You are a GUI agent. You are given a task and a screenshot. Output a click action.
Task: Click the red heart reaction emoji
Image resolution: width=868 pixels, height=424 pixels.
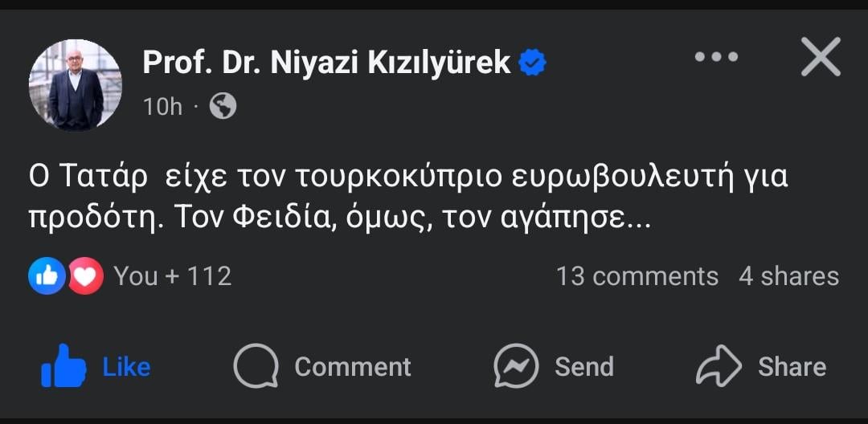click(84, 276)
